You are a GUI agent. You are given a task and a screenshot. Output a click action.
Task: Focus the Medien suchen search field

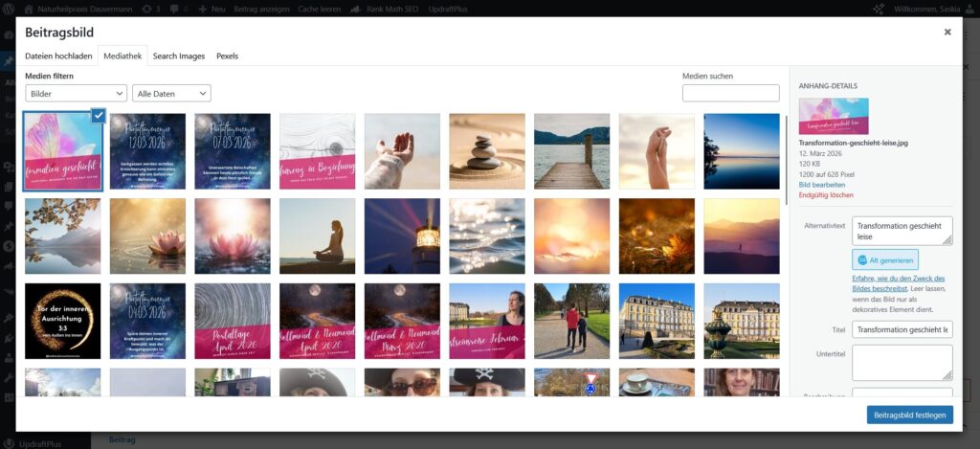click(x=730, y=93)
